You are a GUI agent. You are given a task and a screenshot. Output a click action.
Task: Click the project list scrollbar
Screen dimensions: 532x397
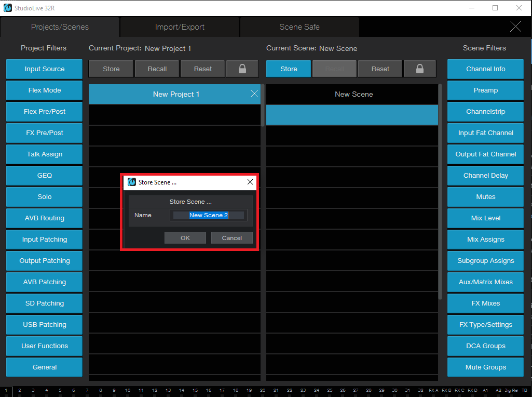263,105
